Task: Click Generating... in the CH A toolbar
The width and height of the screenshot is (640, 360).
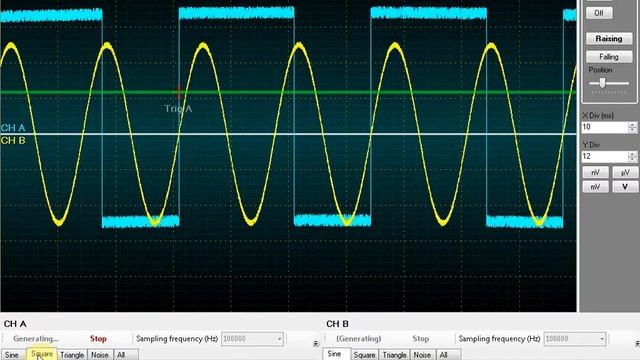Action: (x=36, y=339)
